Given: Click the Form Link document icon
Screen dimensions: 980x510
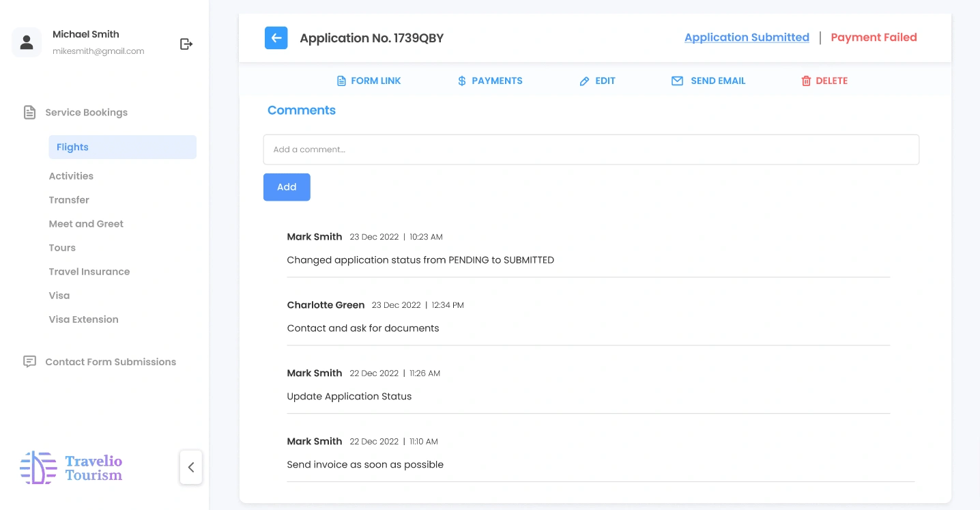Looking at the screenshot, I should click(x=341, y=81).
